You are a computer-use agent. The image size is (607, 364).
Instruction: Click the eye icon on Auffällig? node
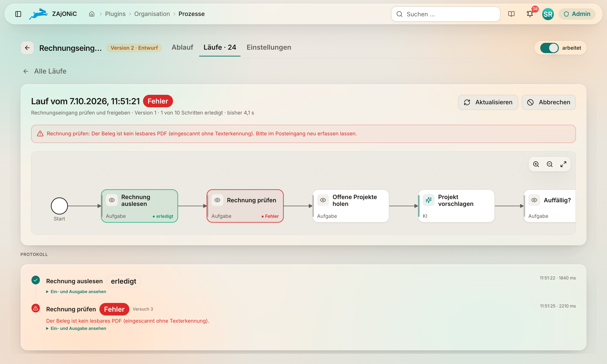point(534,200)
